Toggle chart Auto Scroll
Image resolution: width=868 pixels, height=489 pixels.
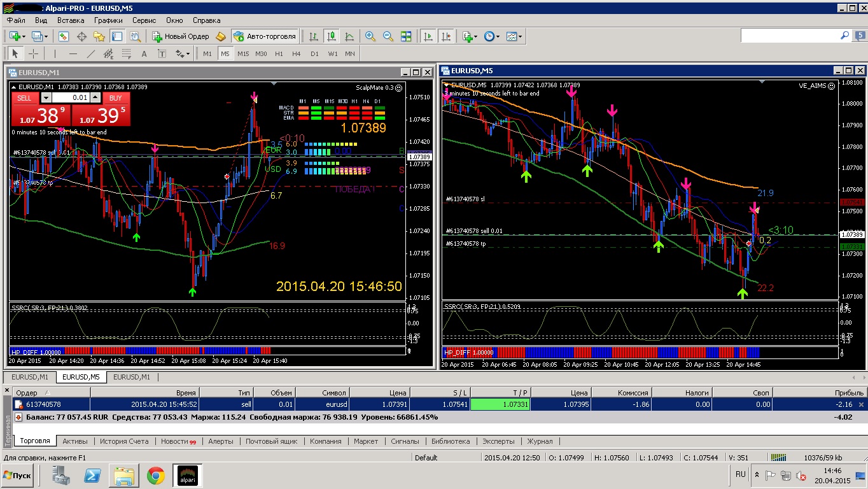click(428, 36)
